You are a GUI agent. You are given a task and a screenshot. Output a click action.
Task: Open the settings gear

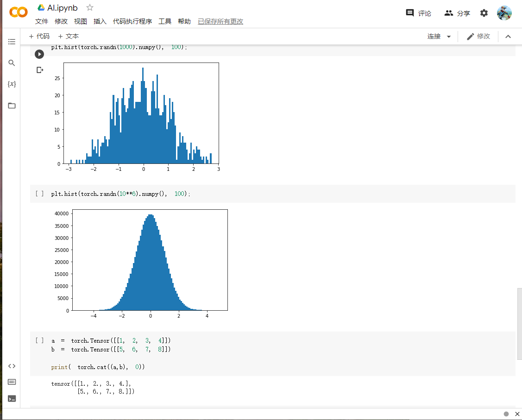coord(484,13)
